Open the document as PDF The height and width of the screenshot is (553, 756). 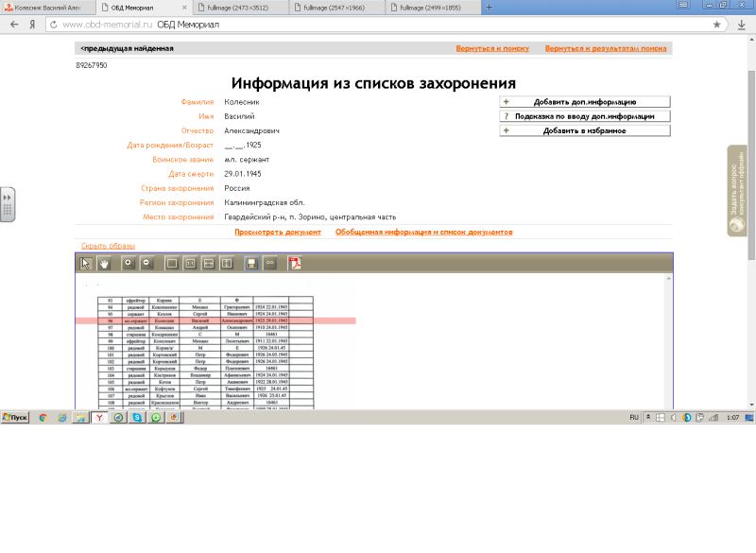[295, 263]
